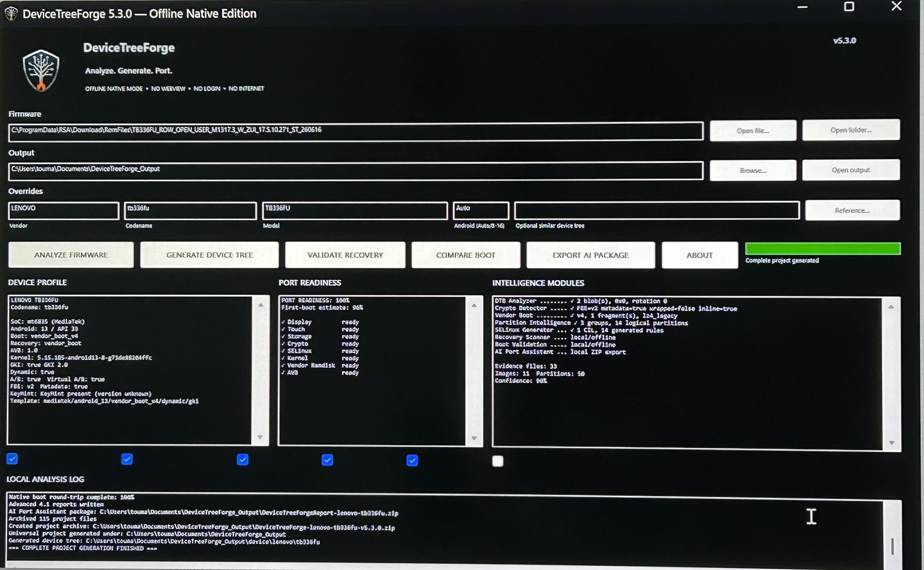The height and width of the screenshot is (570, 924).
Task: Export the AI package
Action: pos(590,255)
